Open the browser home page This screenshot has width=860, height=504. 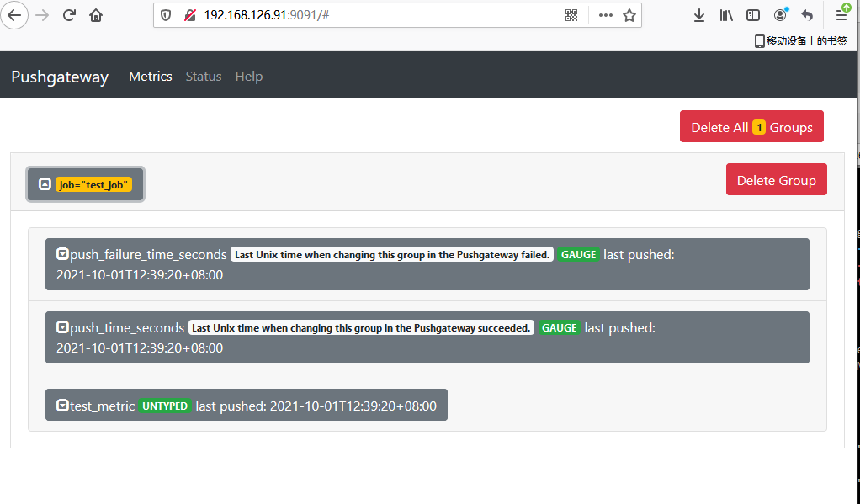[96, 15]
